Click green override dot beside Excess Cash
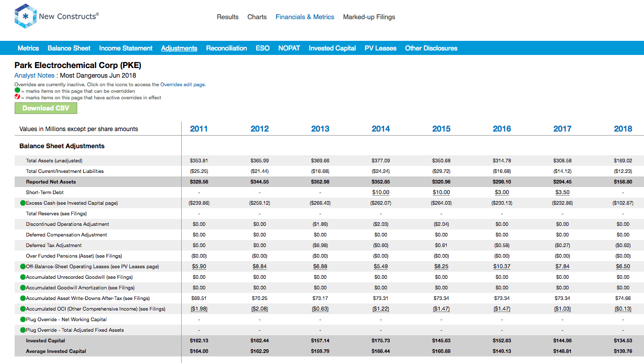The height and width of the screenshot is (363, 644). (x=23, y=203)
